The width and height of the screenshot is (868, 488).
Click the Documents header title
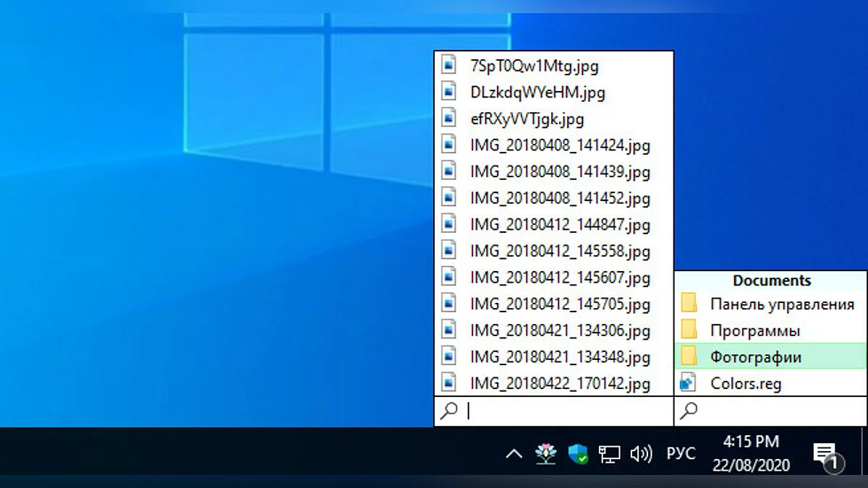(x=771, y=281)
